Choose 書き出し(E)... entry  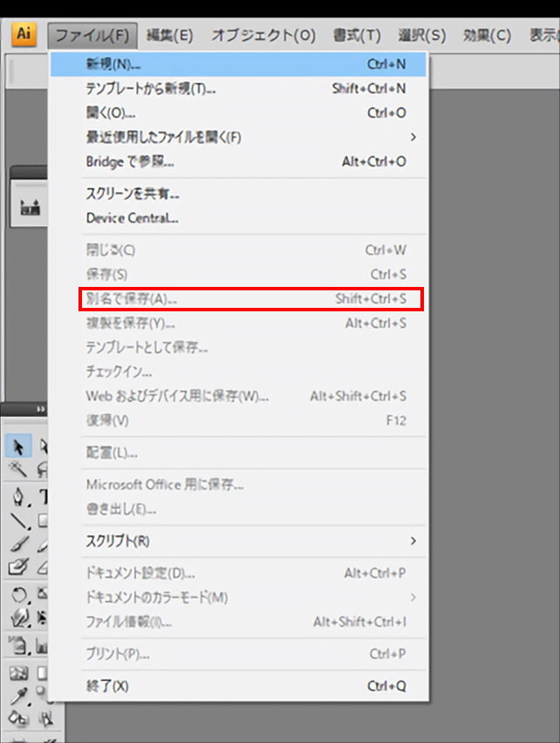pos(238,509)
